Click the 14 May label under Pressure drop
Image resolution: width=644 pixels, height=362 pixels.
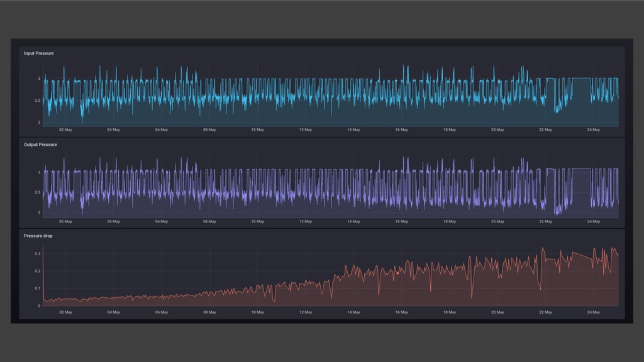coord(353,312)
